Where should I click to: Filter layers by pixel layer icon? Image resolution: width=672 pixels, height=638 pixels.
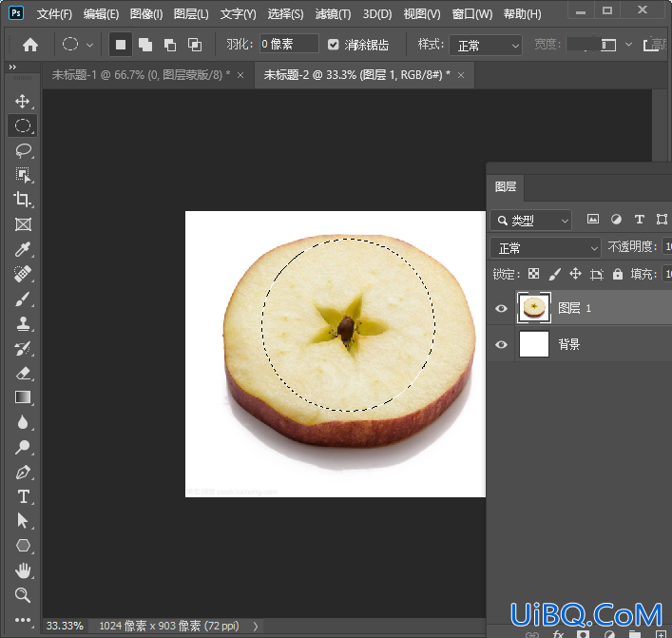[x=593, y=220]
